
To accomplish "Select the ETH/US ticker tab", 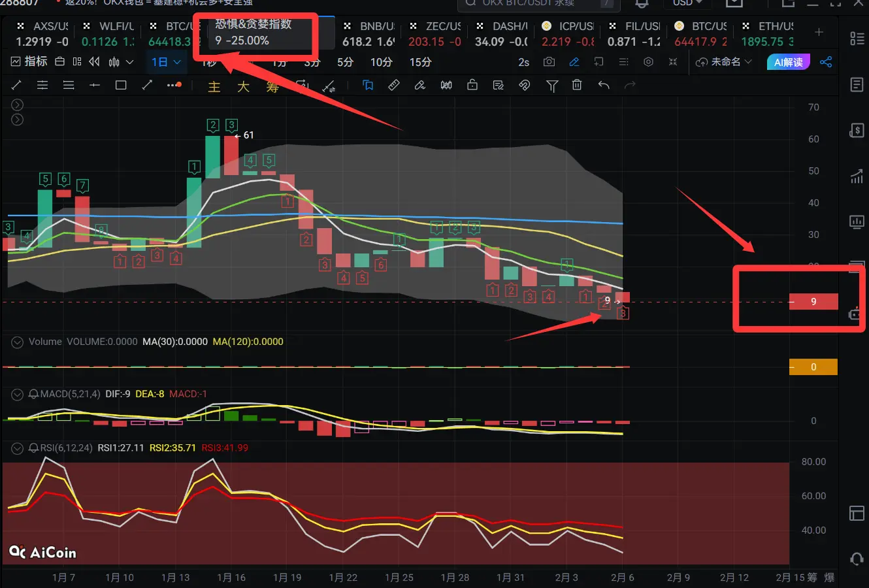I will click(767, 34).
